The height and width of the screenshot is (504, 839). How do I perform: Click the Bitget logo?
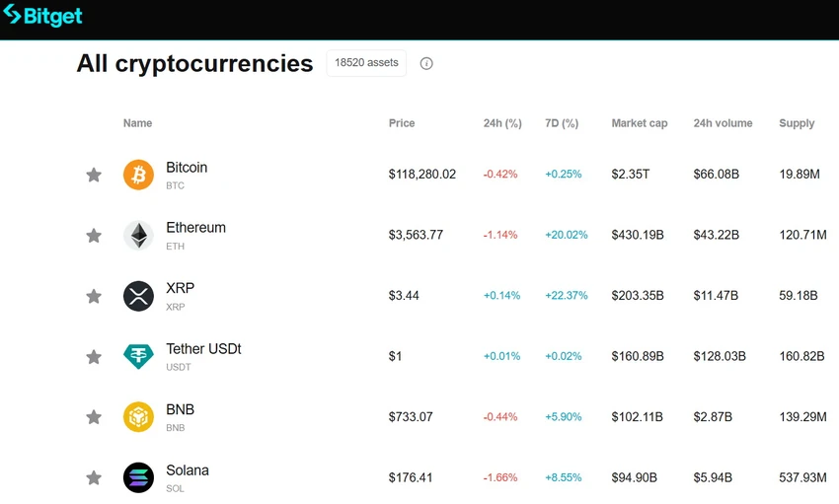click(x=42, y=16)
